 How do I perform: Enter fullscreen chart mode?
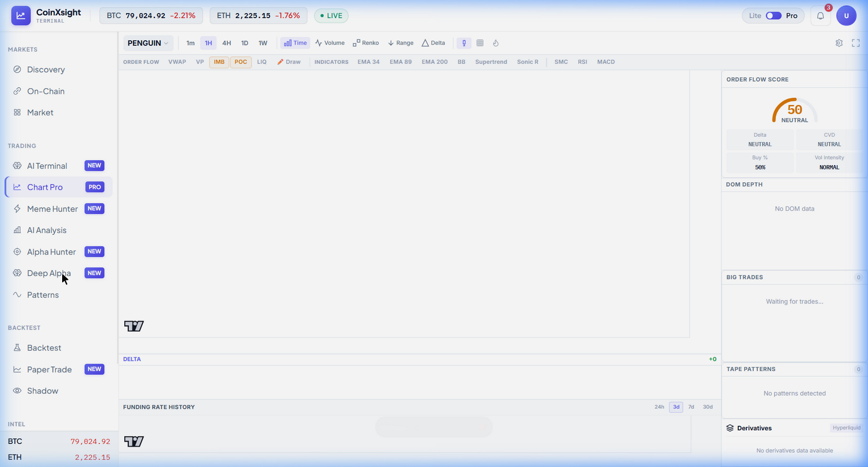(x=856, y=43)
